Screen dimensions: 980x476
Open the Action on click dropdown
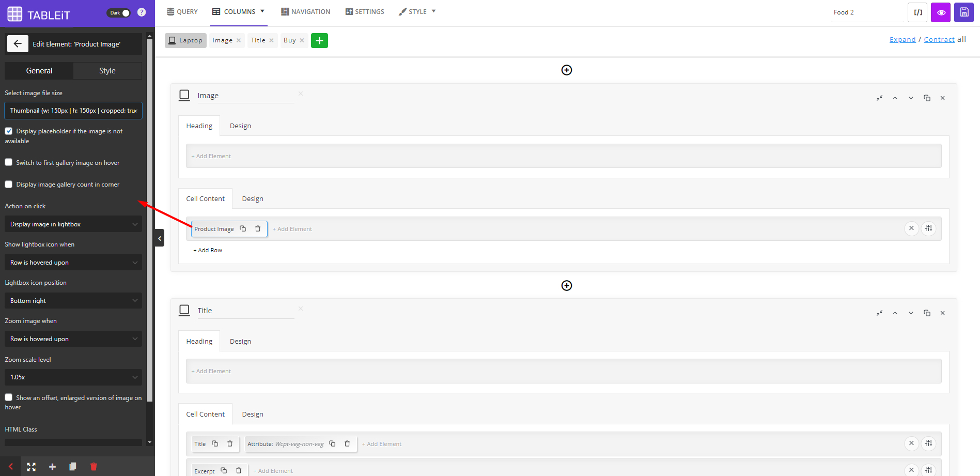click(73, 224)
